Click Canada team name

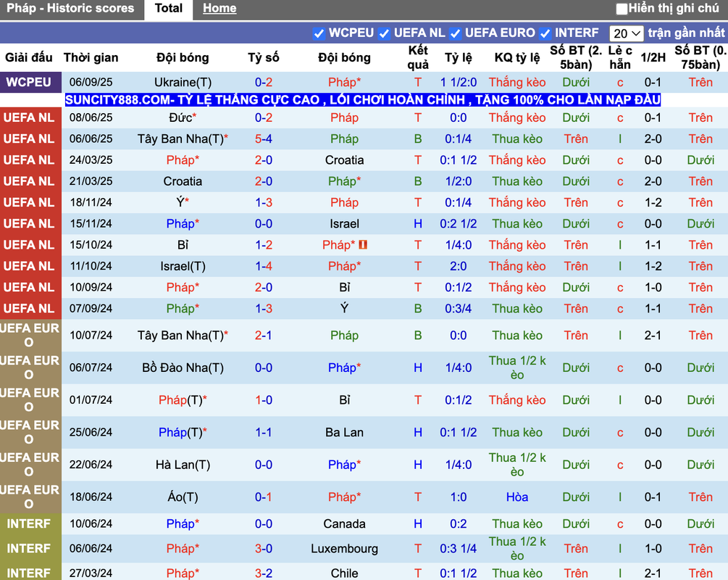(344, 523)
